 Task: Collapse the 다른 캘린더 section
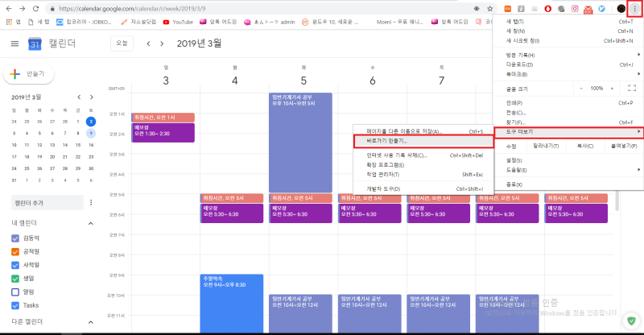coord(90,322)
